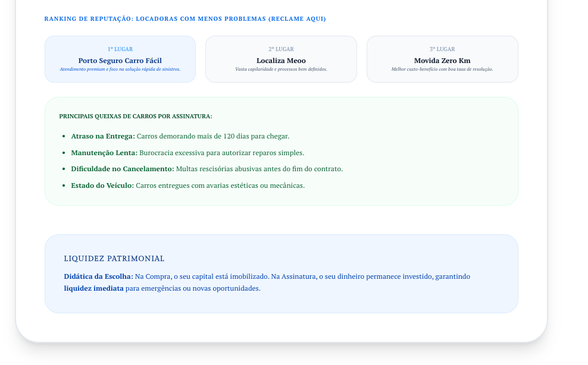Viewport: 588px width, 365px height.
Task: Click the "Liquidez Patrimonial" heading
Action: [x=114, y=259]
